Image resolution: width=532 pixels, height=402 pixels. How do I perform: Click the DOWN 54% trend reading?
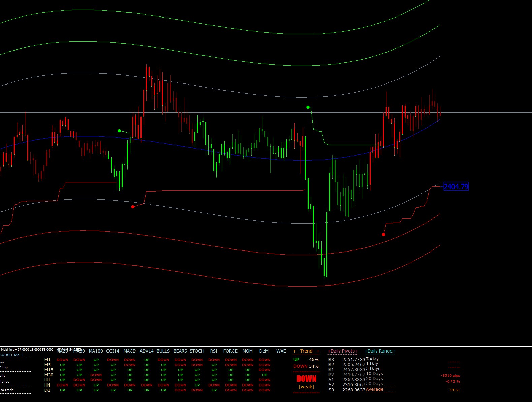(306, 366)
